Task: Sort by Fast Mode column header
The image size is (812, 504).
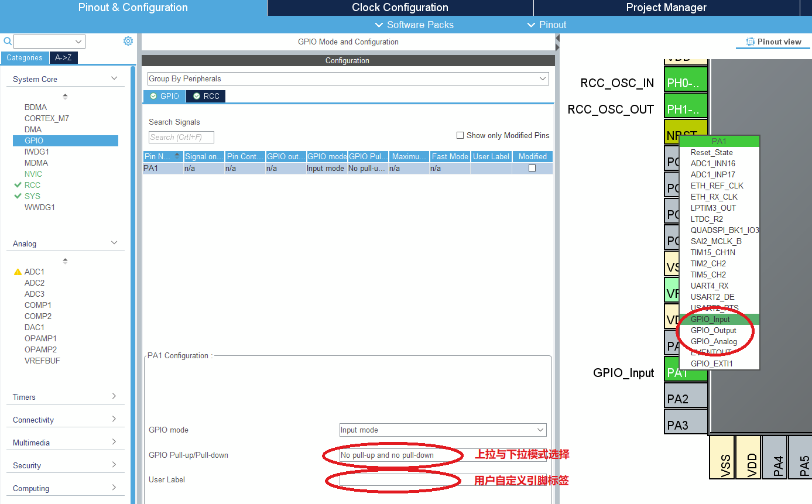Action: point(450,156)
